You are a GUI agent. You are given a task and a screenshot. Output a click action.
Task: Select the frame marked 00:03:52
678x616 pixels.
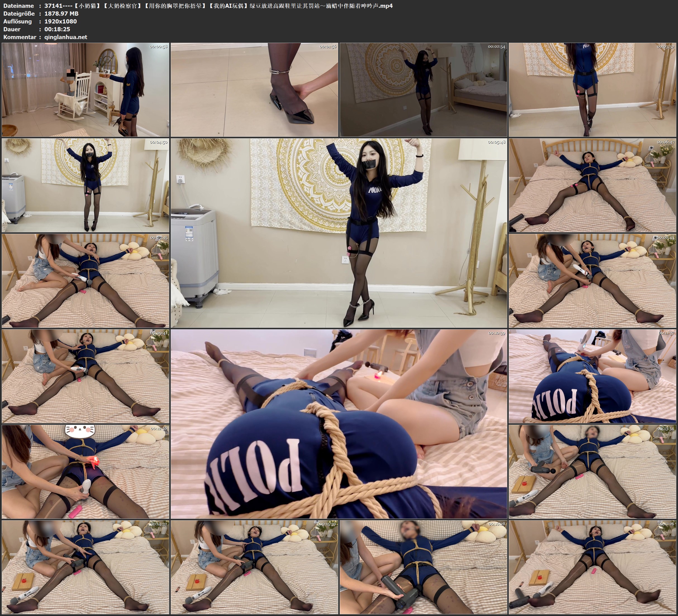coord(592,89)
